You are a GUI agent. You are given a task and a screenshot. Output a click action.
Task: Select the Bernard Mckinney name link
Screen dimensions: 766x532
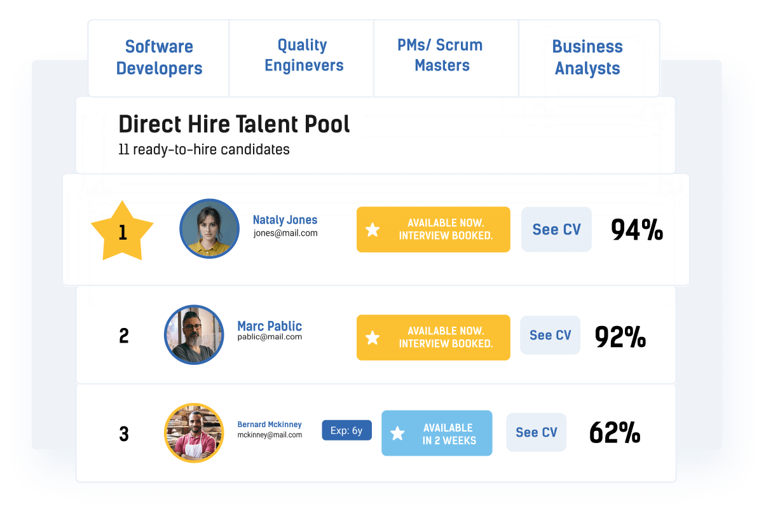pos(270,425)
